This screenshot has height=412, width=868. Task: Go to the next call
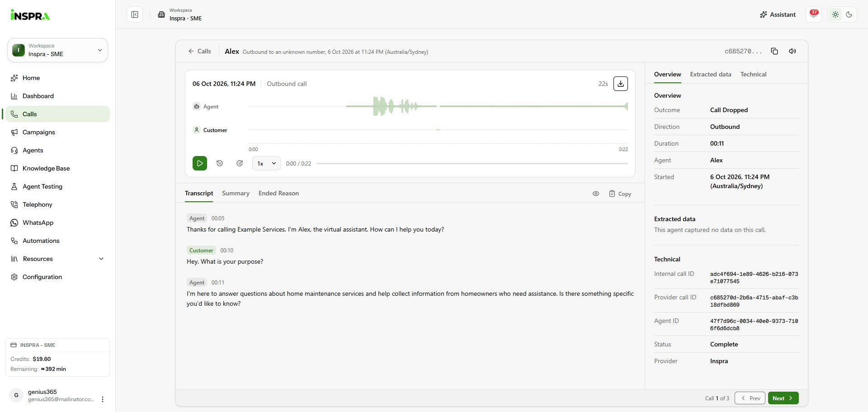point(783,398)
